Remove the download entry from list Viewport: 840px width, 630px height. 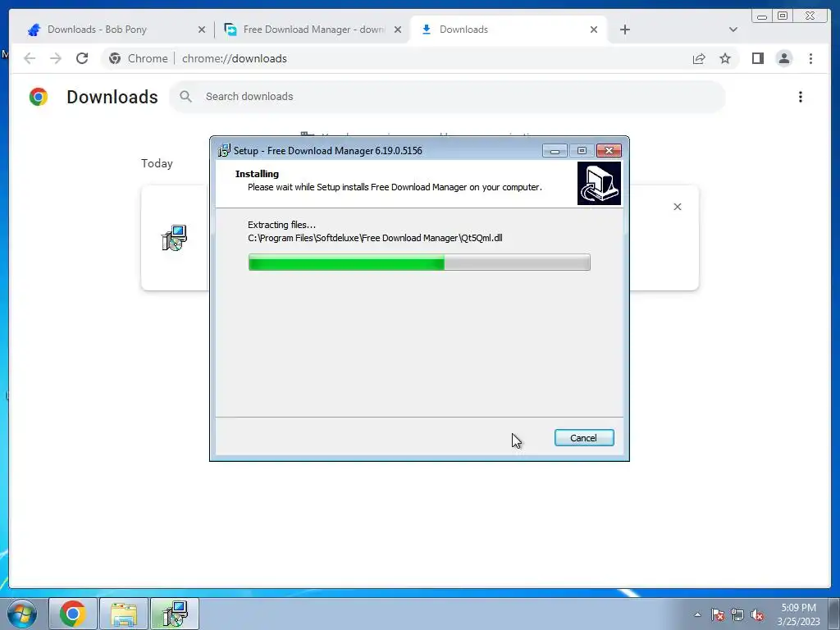pyautogui.click(x=678, y=207)
